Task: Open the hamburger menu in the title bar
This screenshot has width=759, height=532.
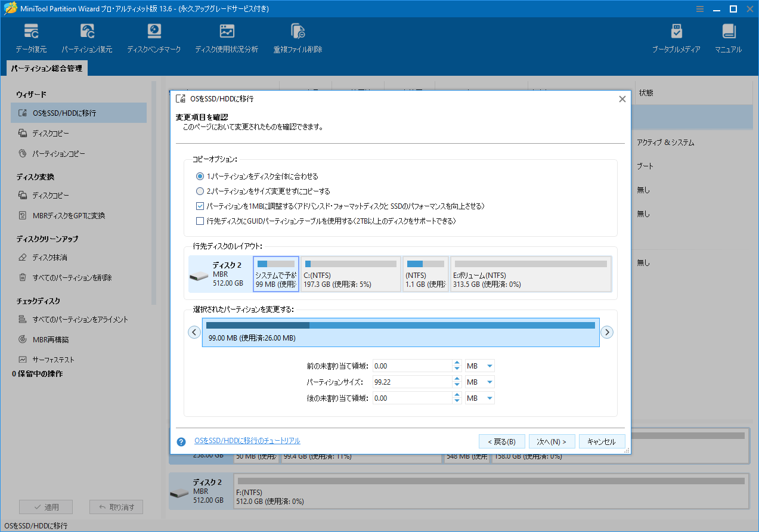Action: tap(699, 8)
